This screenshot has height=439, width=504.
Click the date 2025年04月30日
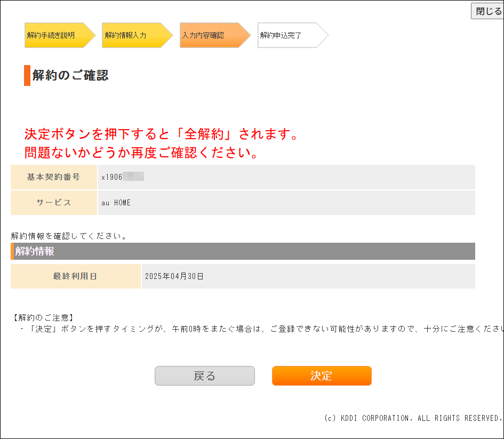(174, 276)
